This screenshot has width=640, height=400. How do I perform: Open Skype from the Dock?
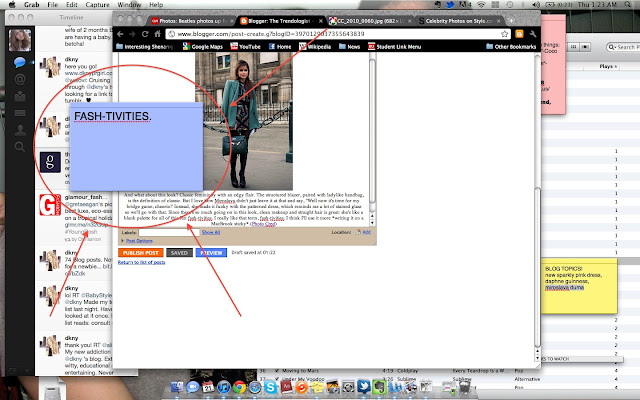point(270,387)
